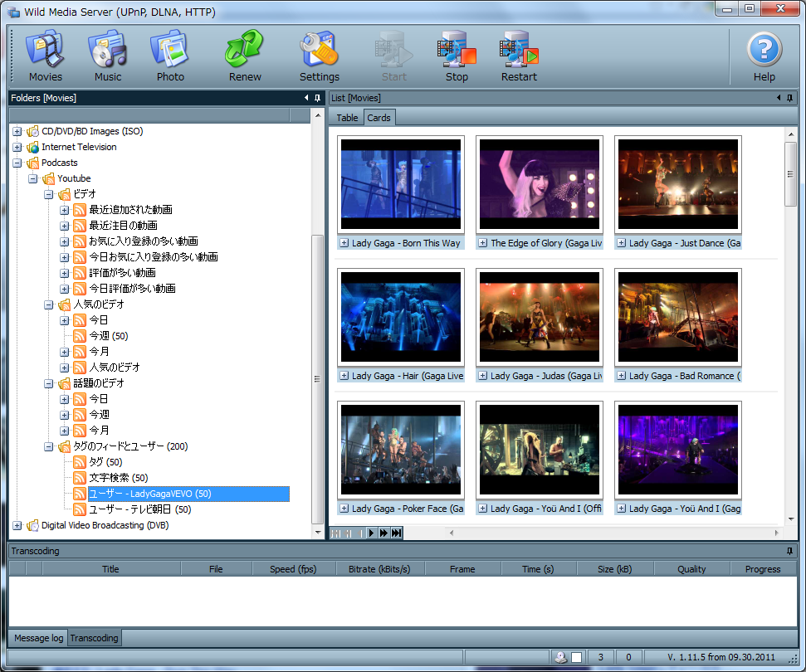
Task: Select the Digital Video Broadcasting (DVB) folder
Action: (105, 525)
